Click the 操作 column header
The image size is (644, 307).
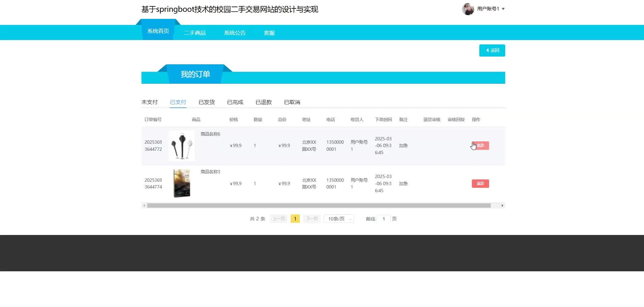click(476, 120)
